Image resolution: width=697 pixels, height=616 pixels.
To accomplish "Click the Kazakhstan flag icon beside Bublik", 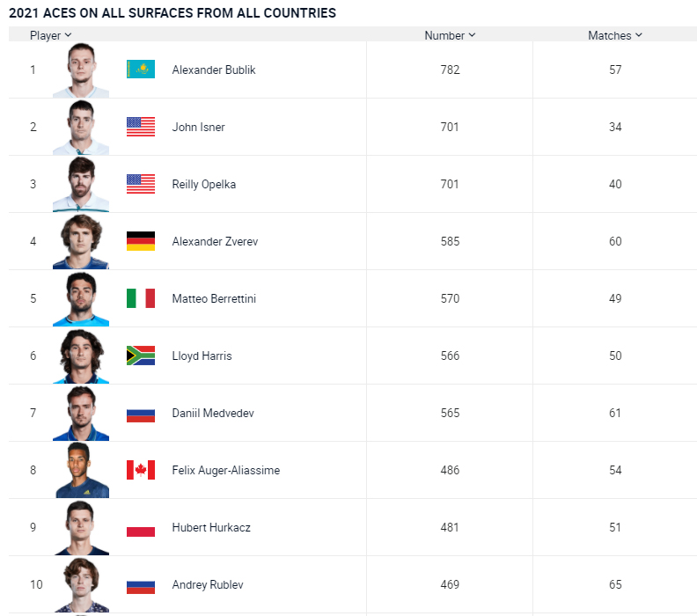I will tap(141, 70).
